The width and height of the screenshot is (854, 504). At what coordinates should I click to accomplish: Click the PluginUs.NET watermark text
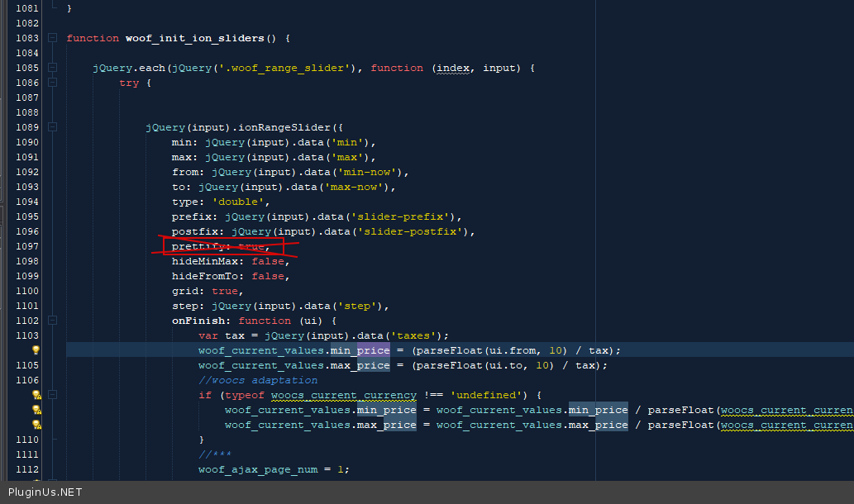[45, 492]
